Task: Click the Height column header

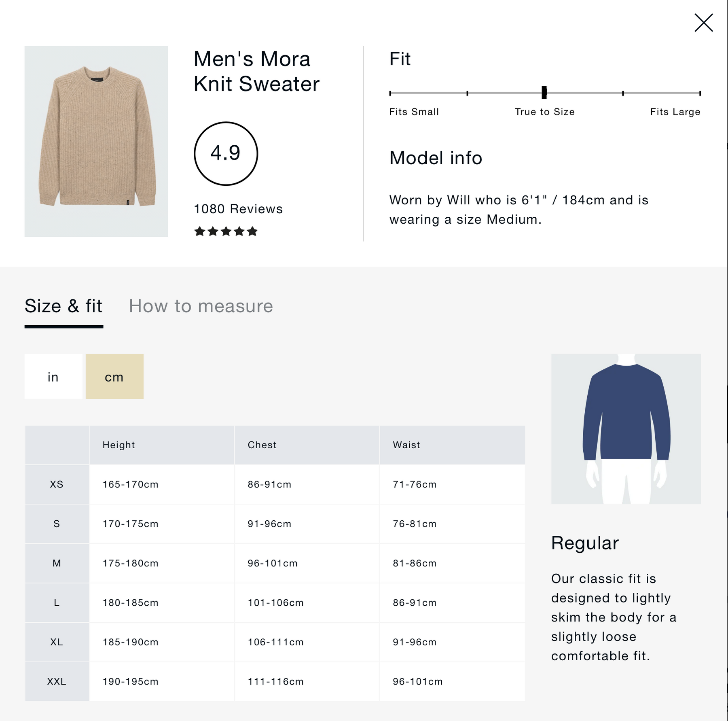Action: [119, 445]
